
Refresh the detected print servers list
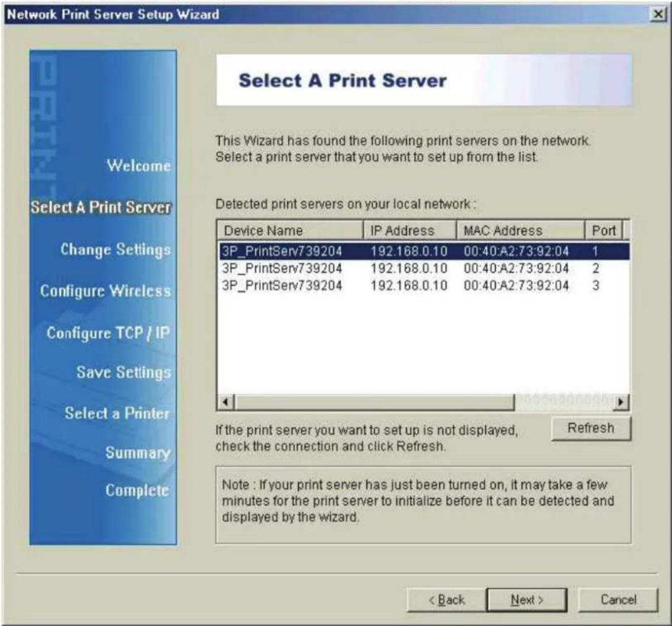[591, 428]
